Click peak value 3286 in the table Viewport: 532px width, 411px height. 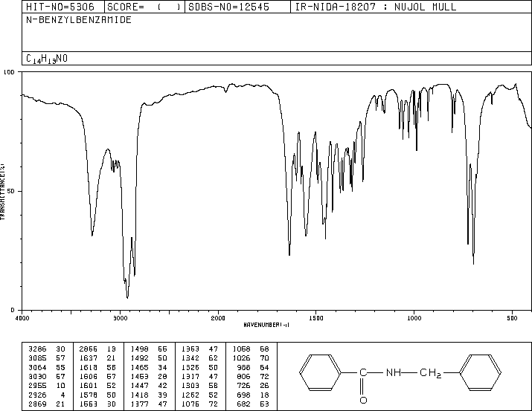[38, 349]
